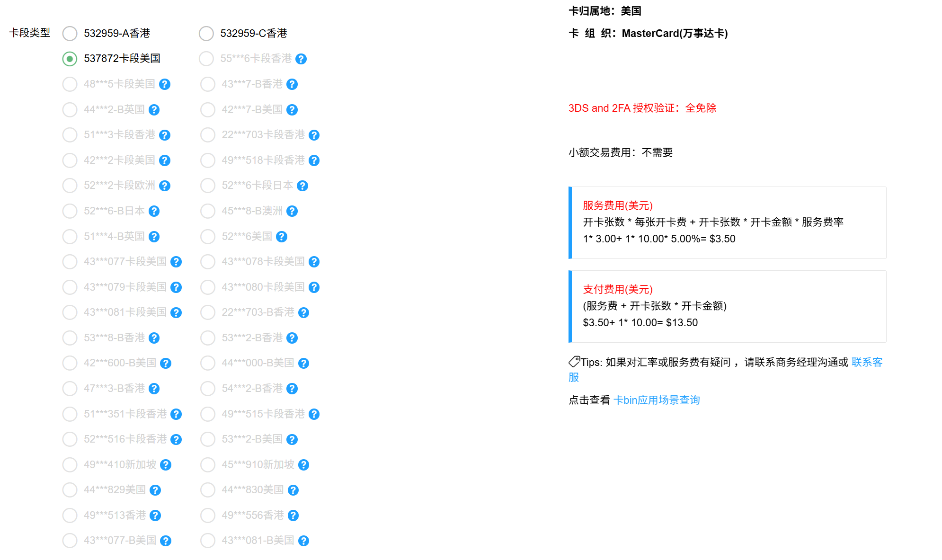Click the 支付费用(美元) payment panel
Viewport: 942px width, 560px height.
coord(727,306)
